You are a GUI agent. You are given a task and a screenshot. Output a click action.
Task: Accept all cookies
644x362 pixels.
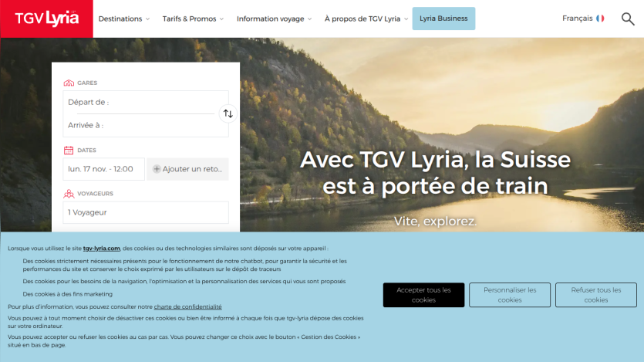[423, 295]
